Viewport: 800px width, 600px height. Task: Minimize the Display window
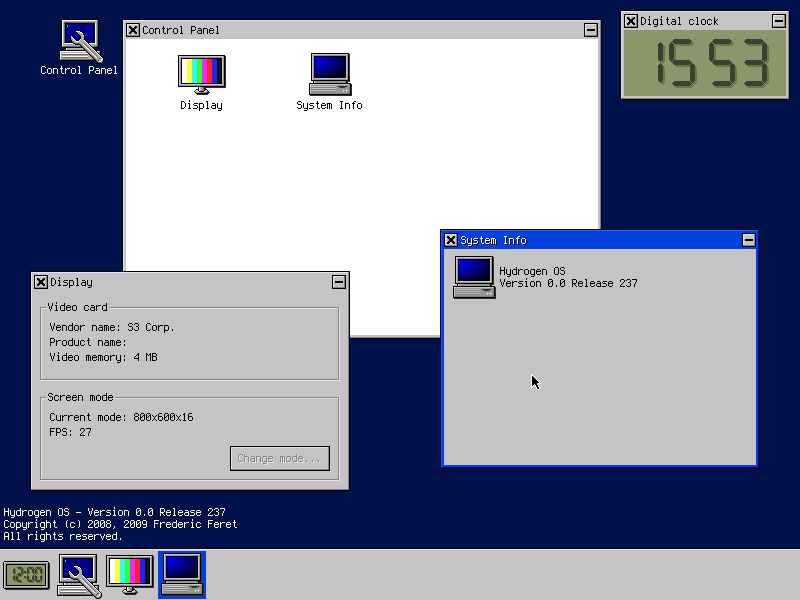click(339, 282)
